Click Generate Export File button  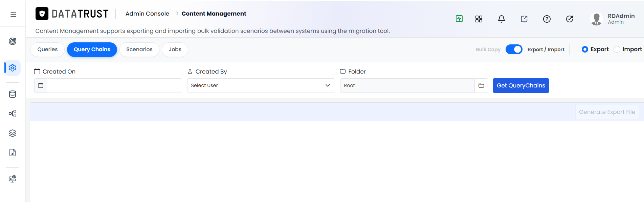(x=607, y=112)
